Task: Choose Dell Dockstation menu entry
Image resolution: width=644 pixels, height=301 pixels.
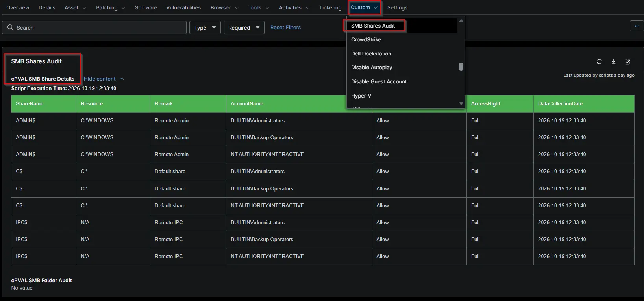Action: coord(402,54)
